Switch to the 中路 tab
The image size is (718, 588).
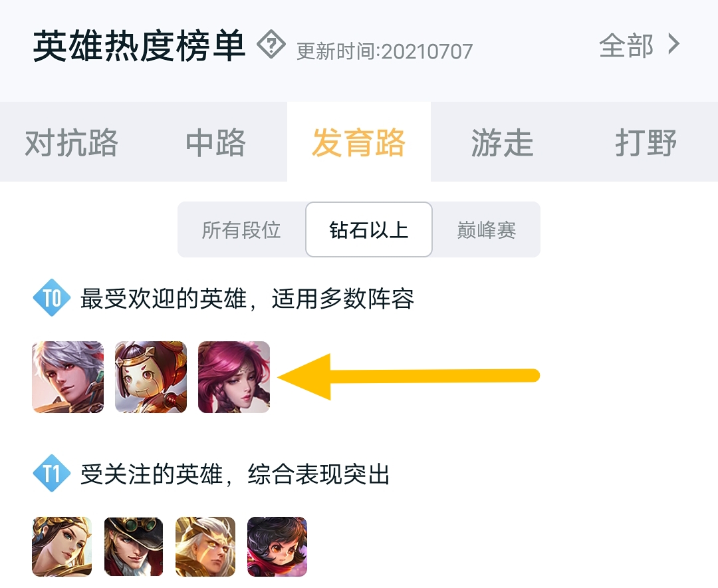(215, 142)
